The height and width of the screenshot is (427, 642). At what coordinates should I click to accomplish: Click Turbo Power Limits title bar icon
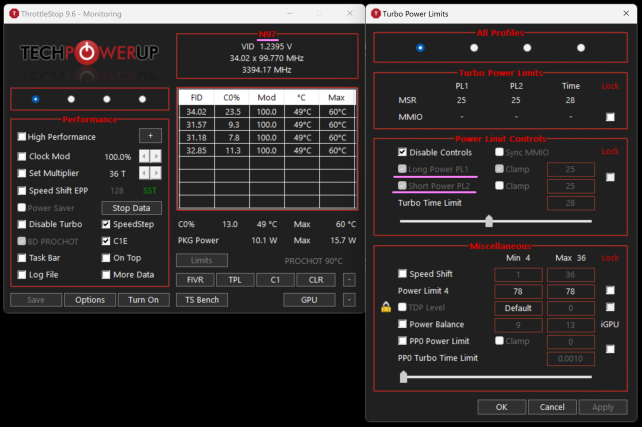375,14
